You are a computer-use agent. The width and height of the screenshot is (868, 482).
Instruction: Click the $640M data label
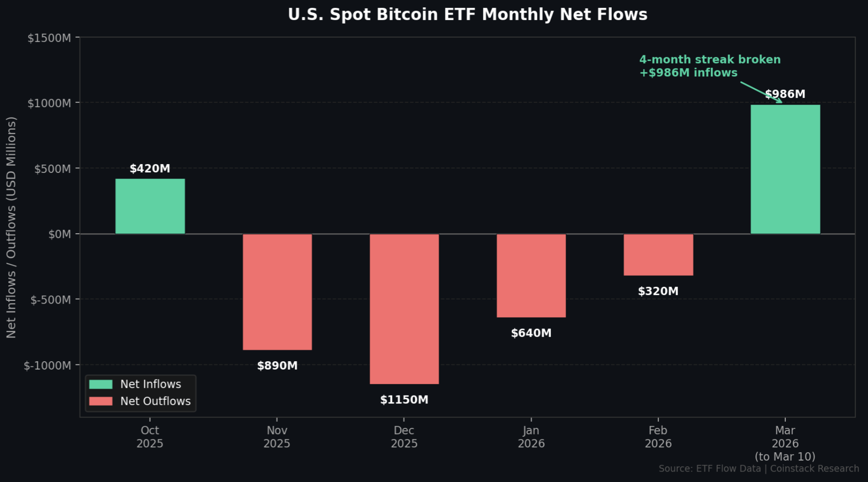point(531,333)
